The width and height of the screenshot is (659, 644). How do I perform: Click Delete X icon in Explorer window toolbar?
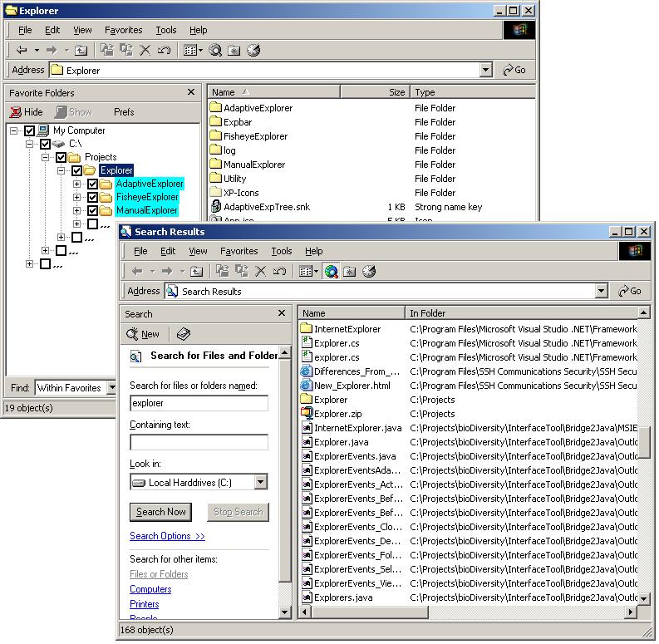(145, 51)
